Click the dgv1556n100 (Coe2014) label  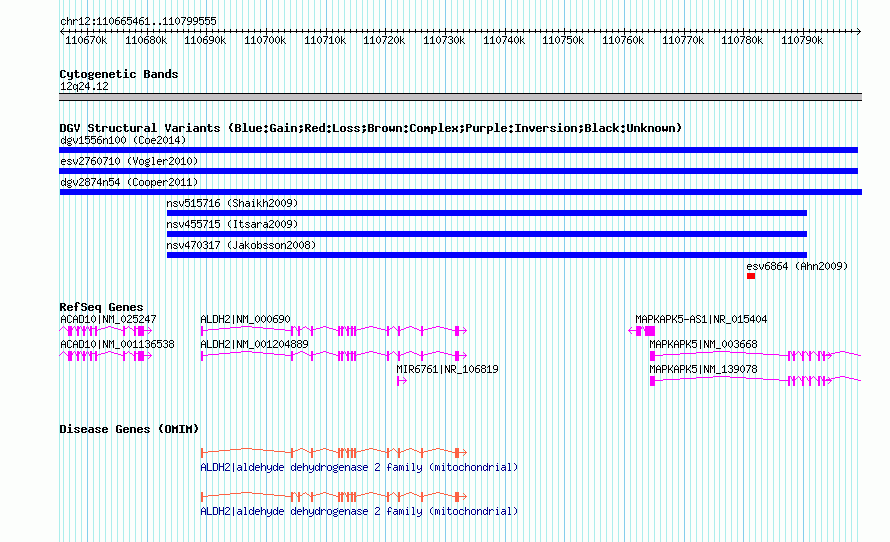click(x=123, y=140)
